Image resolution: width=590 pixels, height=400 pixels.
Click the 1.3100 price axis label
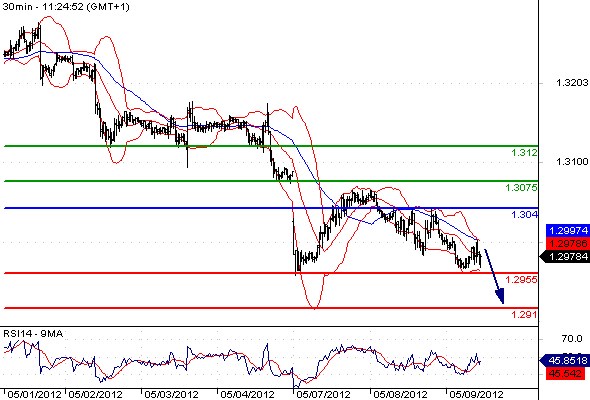(x=572, y=162)
